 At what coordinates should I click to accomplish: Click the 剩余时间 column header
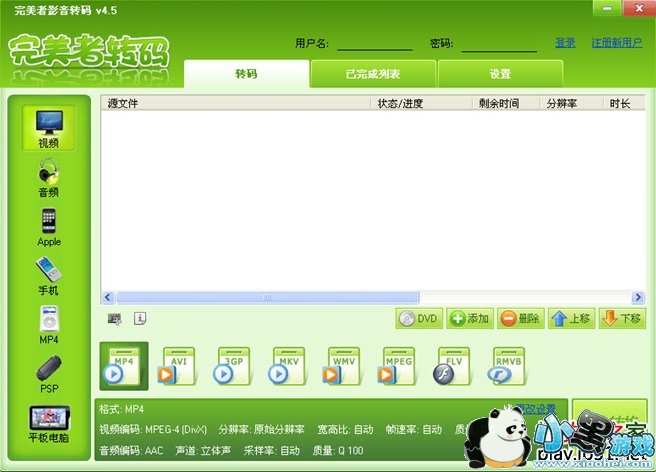point(506,103)
